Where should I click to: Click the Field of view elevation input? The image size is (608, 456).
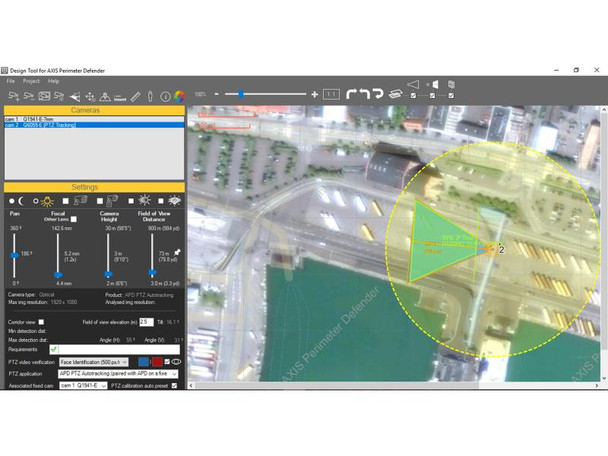[x=146, y=321]
